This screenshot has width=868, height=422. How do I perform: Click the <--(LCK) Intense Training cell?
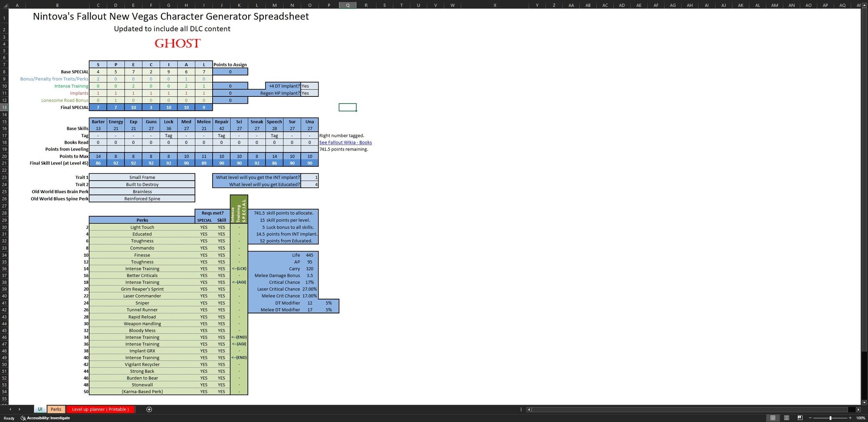(x=239, y=269)
